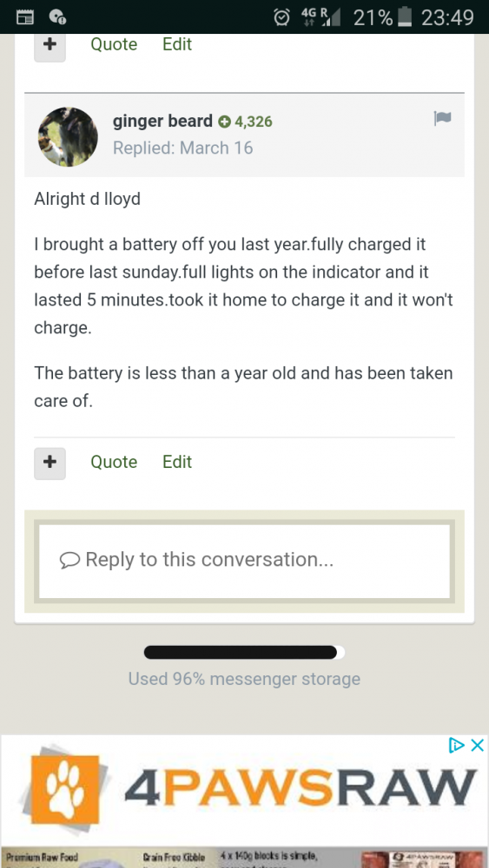This screenshot has width=489, height=868.
Task: Tap the green plus reputation icon
Action: [x=224, y=122]
